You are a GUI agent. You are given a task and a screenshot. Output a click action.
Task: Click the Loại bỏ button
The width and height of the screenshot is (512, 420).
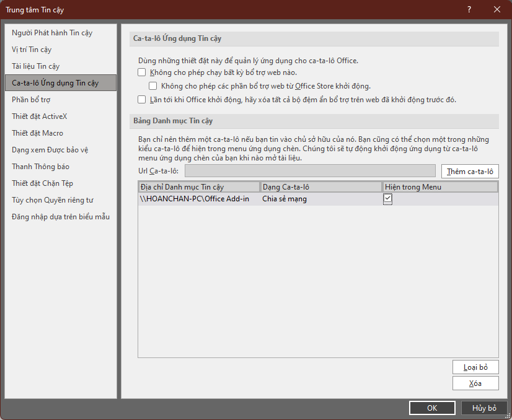click(475, 367)
